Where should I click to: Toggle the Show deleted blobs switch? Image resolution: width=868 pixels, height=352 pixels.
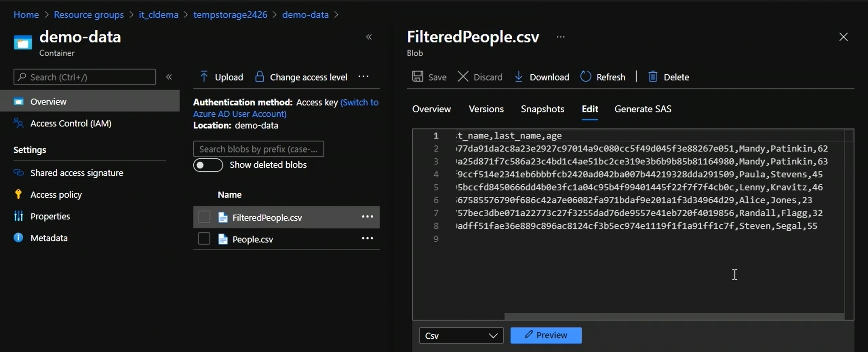tap(208, 165)
